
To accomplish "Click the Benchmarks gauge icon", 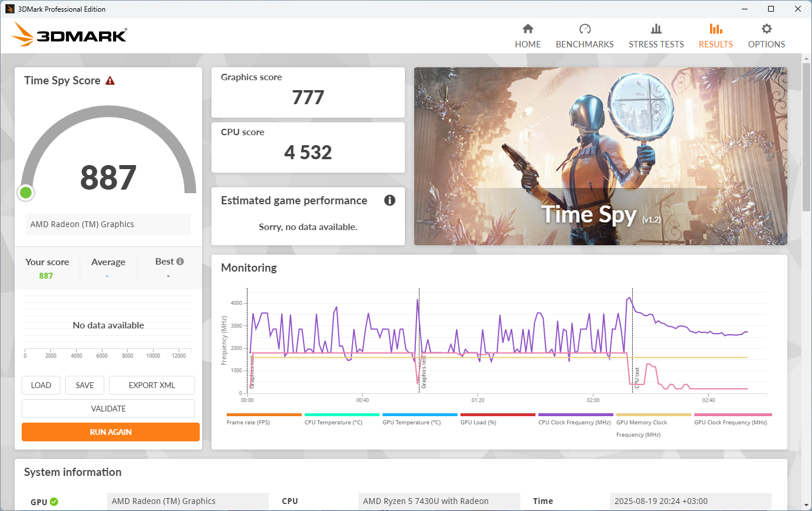I will click(x=585, y=29).
